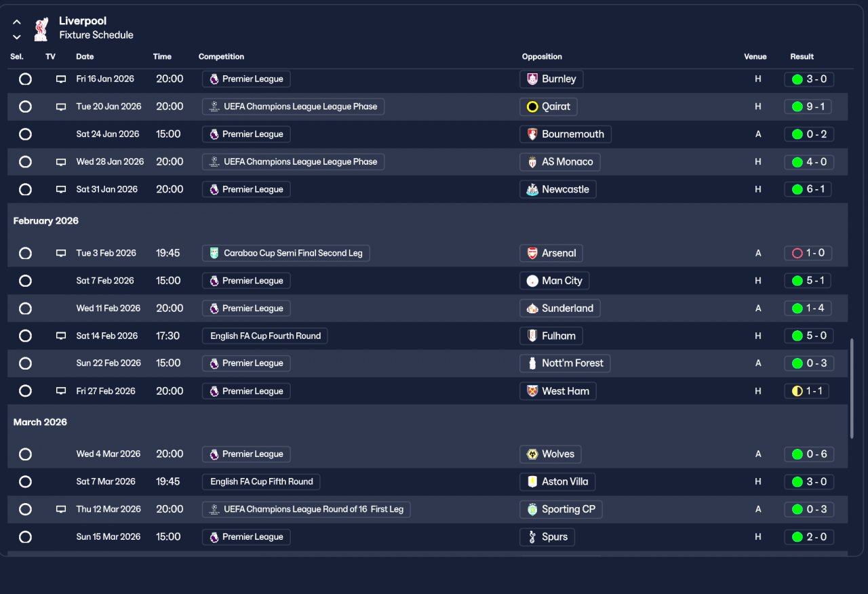
Task: Select the Bournemouth fixture radio button
Action: pyautogui.click(x=25, y=134)
